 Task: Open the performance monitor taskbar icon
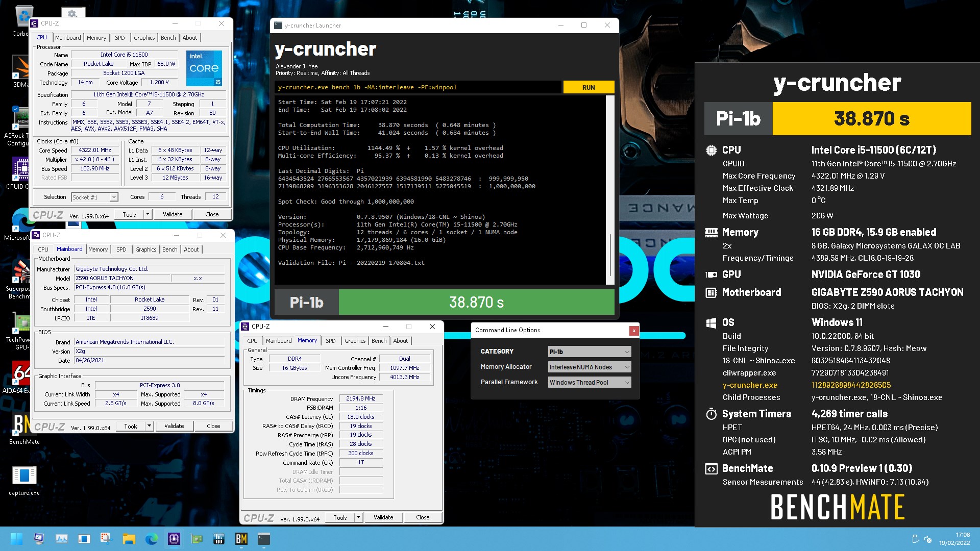pos(61,539)
